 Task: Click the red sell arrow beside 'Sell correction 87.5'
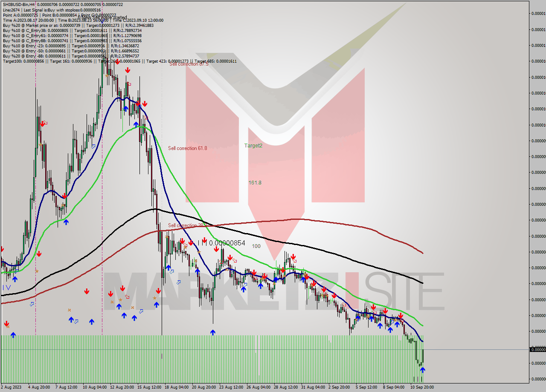[x=128, y=70]
